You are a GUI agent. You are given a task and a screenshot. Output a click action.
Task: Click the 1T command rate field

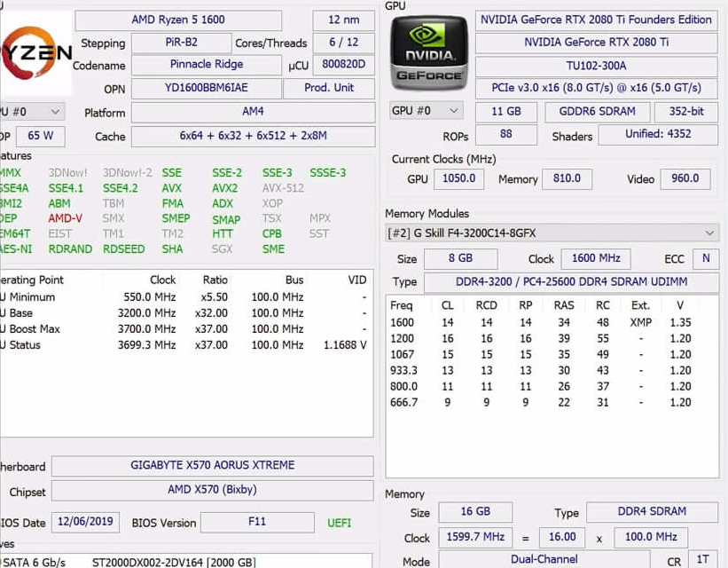click(702, 560)
